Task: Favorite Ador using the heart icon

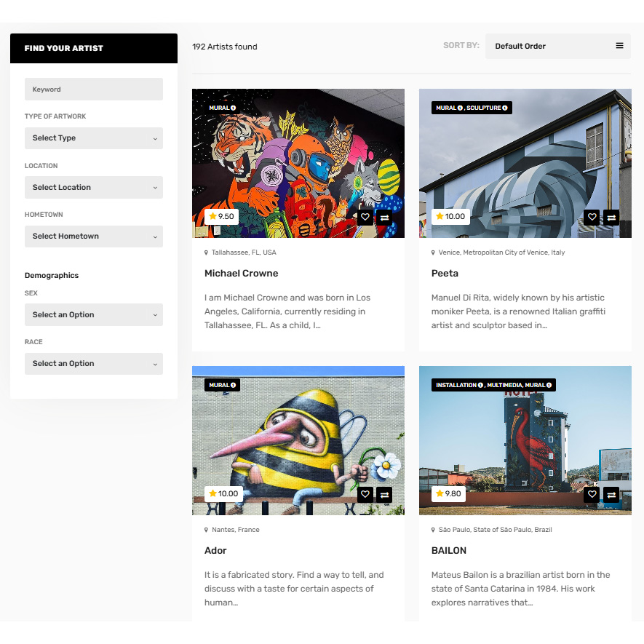Action: click(x=365, y=494)
